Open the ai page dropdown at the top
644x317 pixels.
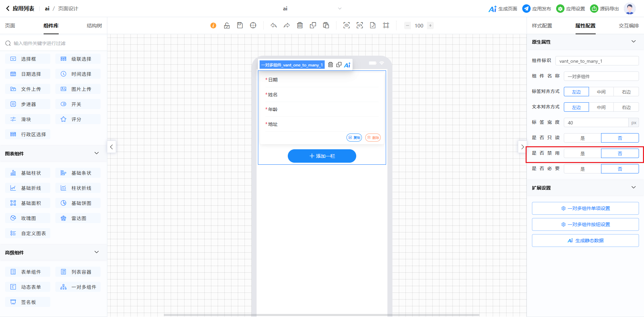click(x=339, y=9)
